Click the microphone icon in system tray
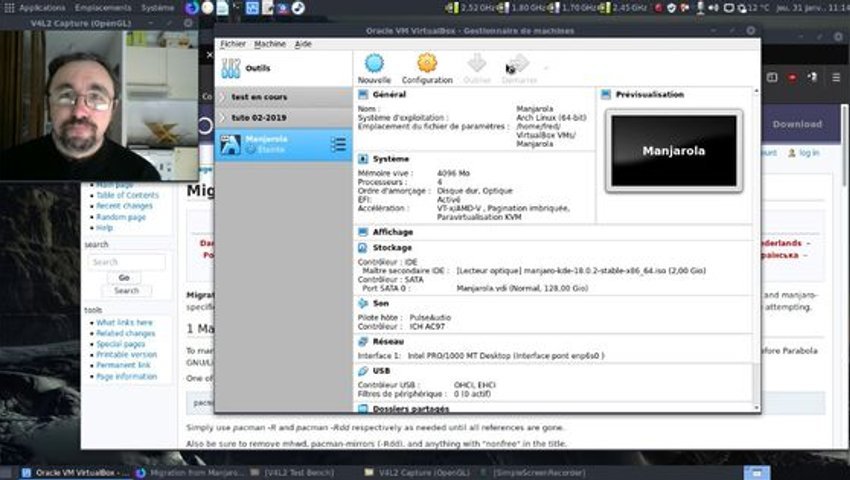 click(701, 8)
